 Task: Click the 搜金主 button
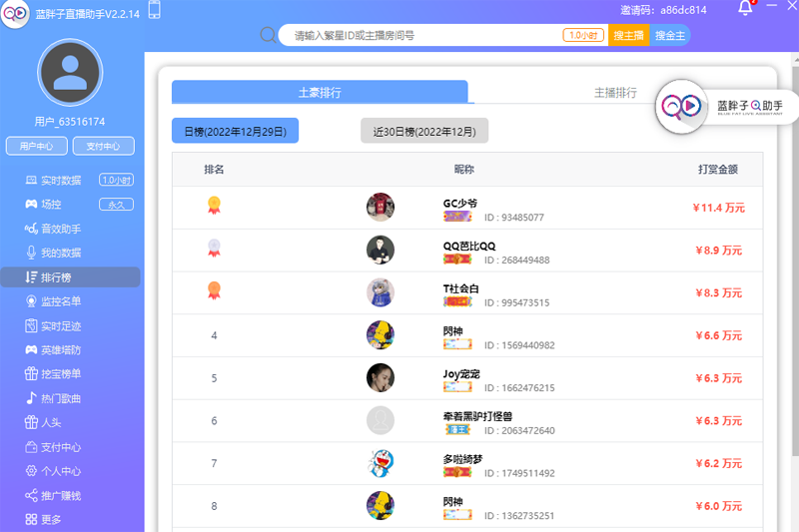click(x=669, y=35)
